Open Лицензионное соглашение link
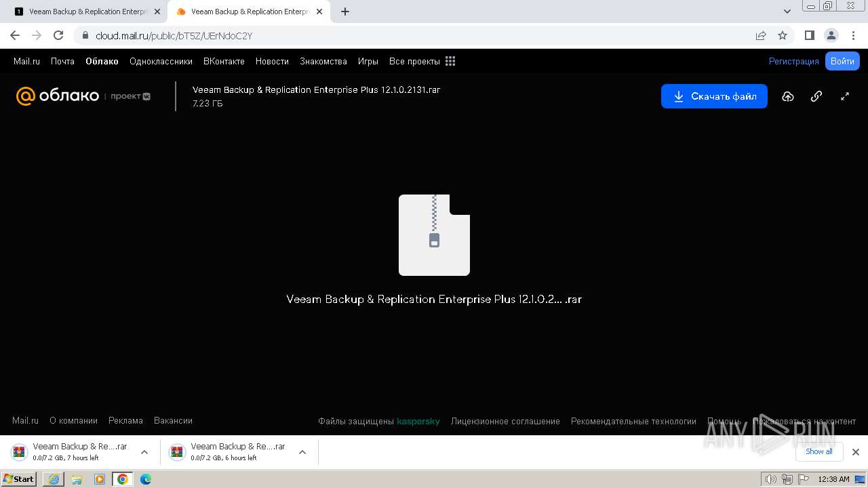Image resolution: width=868 pixels, height=488 pixels. click(505, 422)
